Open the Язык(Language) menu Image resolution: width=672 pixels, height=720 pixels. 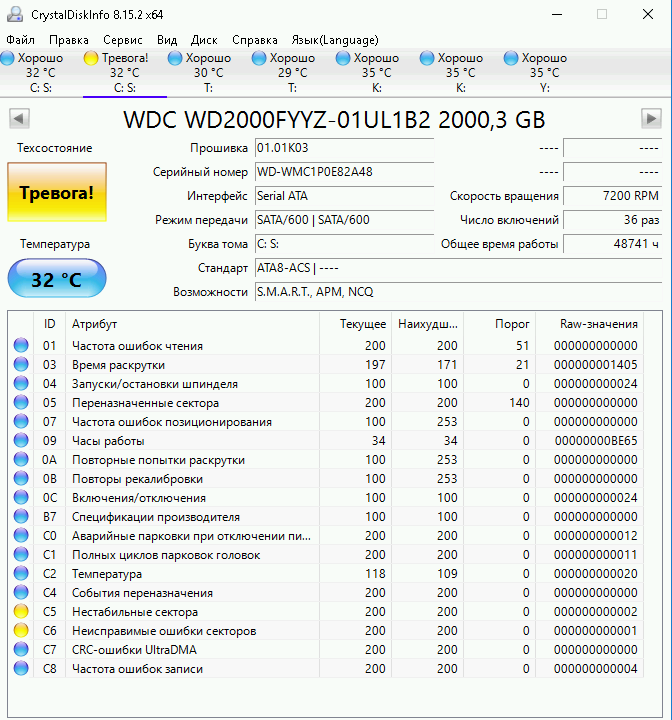point(335,40)
